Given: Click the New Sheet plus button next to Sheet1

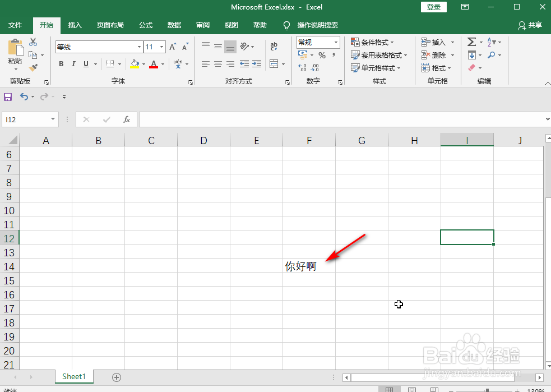Looking at the screenshot, I should click(x=116, y=377).
